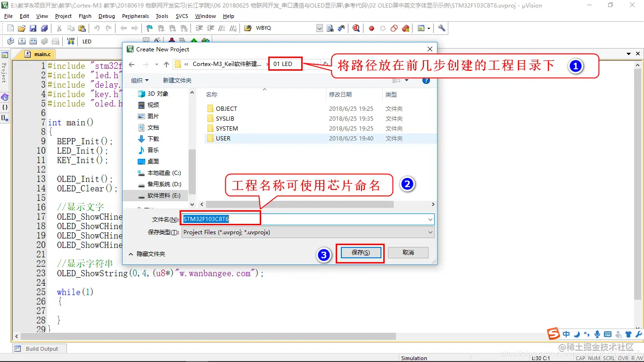Click the dialog Help question mark icon
The height and width of the screenshot is (362, 644).
point(426,81)
